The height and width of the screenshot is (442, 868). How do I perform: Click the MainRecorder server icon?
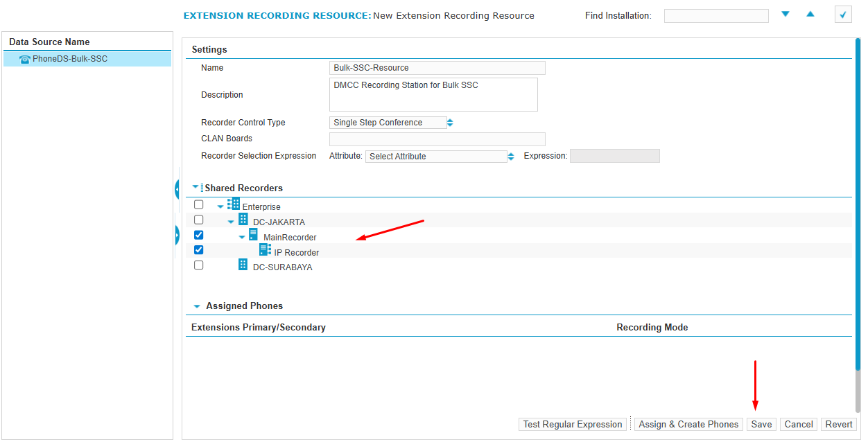pos(253,235)
